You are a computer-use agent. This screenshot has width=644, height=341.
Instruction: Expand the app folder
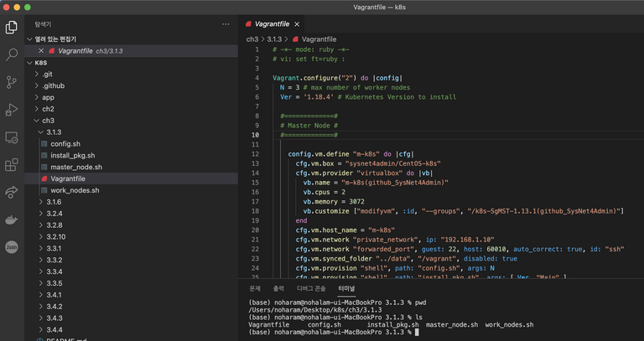37,97
